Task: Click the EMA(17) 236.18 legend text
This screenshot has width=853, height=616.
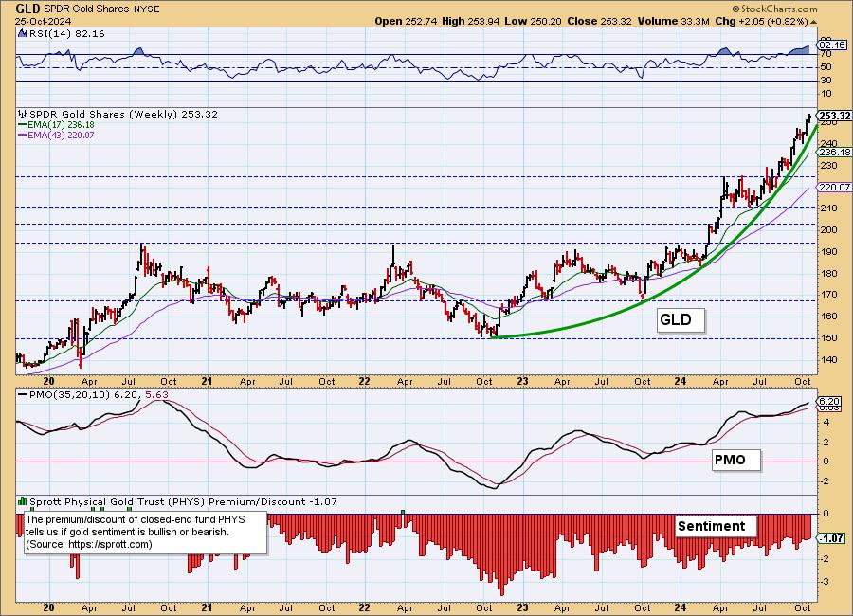Action: [61, 124]
